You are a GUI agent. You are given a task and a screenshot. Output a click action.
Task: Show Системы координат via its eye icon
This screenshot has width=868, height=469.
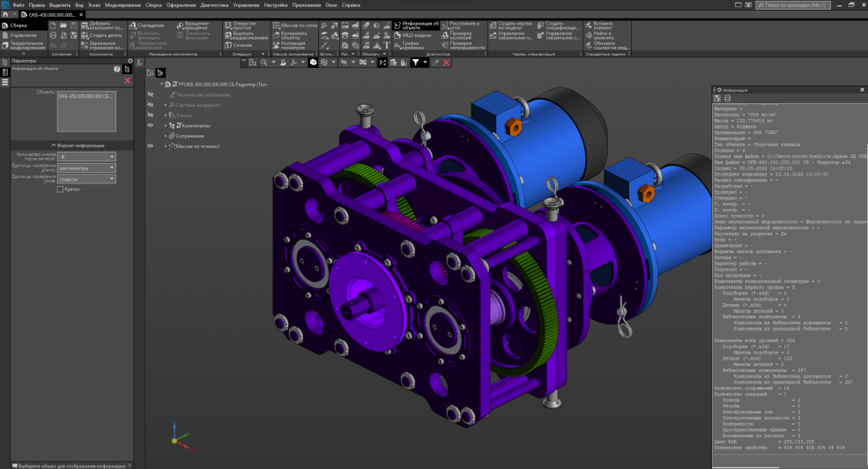click(x=150, y=105)
